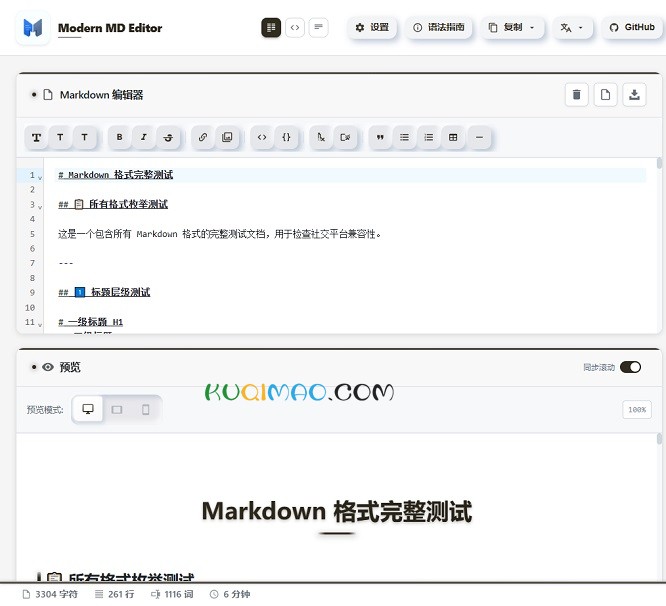Click the preview heading Markdown 格式完整测试

pos(337,511)
